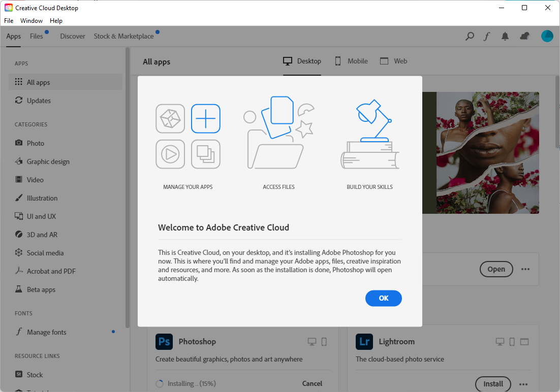Screen dimensions: 560x392
Task: Switch to the Mobile apps tab
Action: point(351,61)
